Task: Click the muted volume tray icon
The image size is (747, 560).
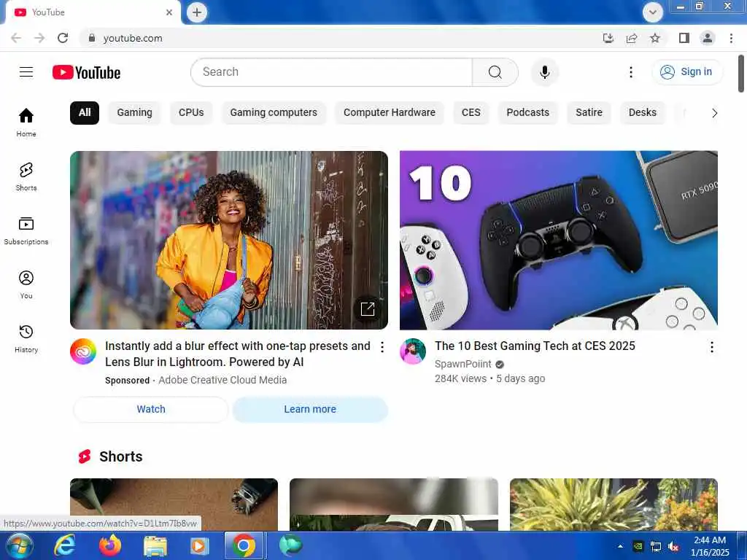Action: coord(673,547)
